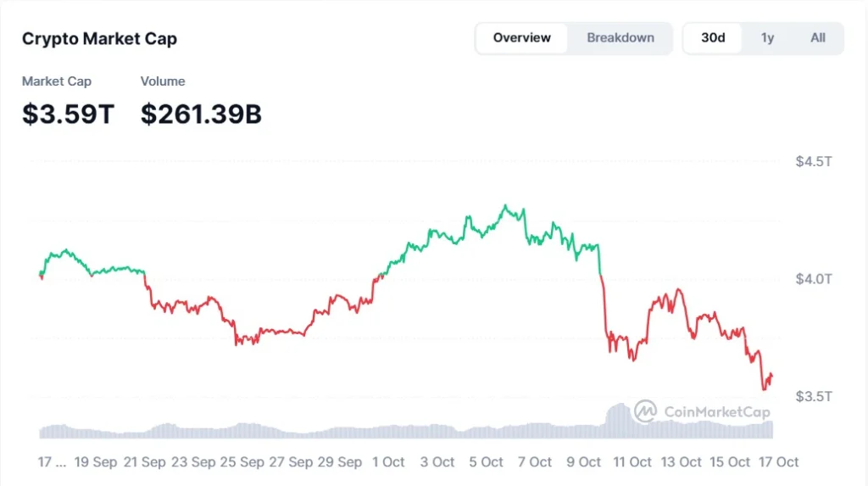This screenshot has width=868, height=486.
Task: Click the 9 Oct date marker
Action: click(583, 462)
